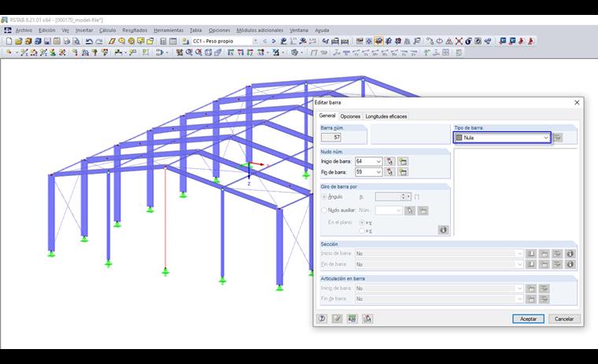
Task: Click the Aceptar button
Action: tap(528, 318)
